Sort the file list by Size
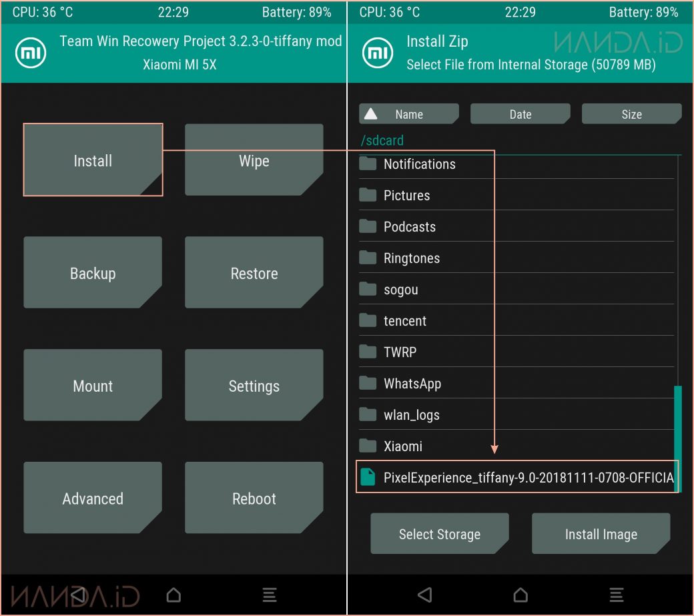Image resolution: width=694 pixels, height=616 pixels. (x=631, y=114)
